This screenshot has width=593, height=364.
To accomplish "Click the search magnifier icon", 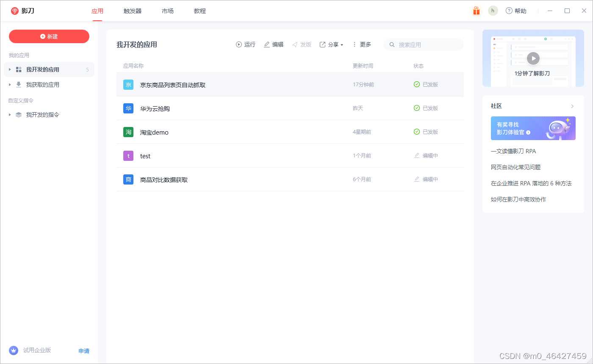I will click(x=392, y=44).
